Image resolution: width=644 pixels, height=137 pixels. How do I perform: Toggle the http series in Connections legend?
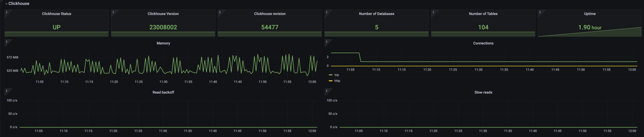[337, 81]
